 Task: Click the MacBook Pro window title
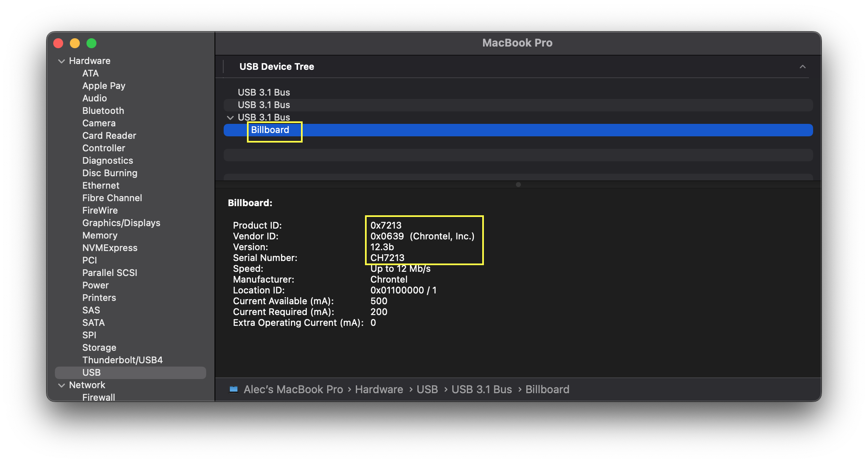(x=518, y=43)
